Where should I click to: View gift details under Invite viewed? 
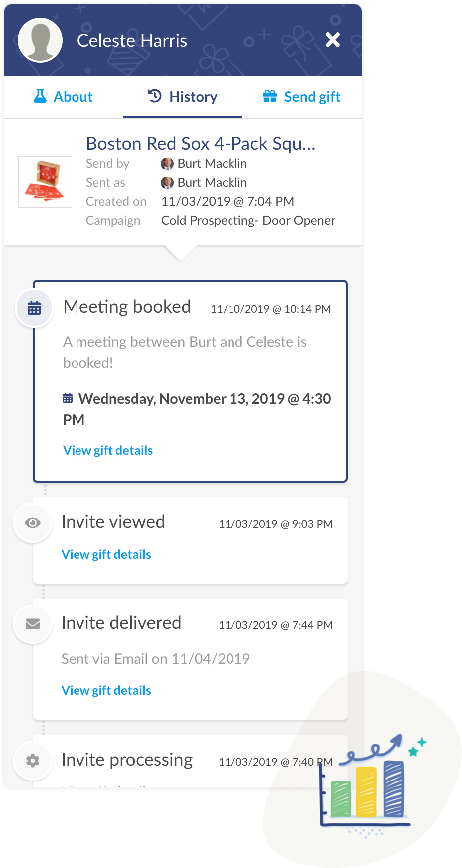pos(106,554)
